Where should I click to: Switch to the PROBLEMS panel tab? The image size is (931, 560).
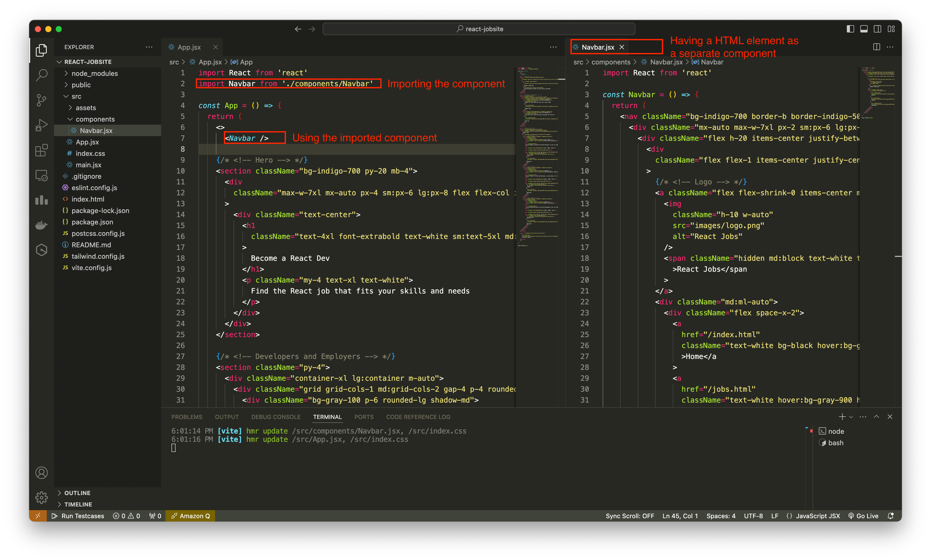[x=187, y=417]
